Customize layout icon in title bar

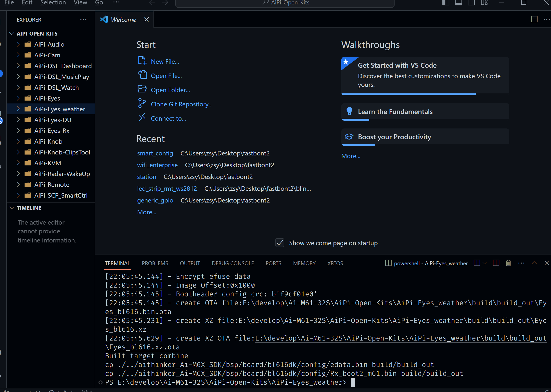pos(484,3)
